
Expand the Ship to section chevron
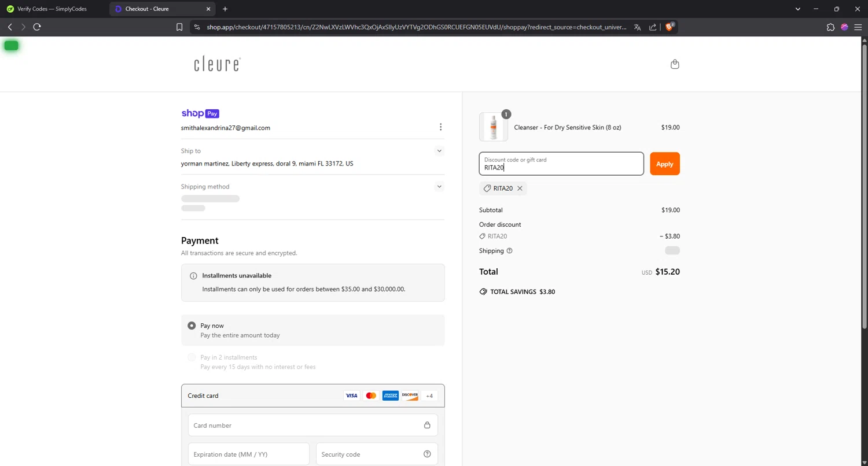pyautogui.click(x=439, y=151)
